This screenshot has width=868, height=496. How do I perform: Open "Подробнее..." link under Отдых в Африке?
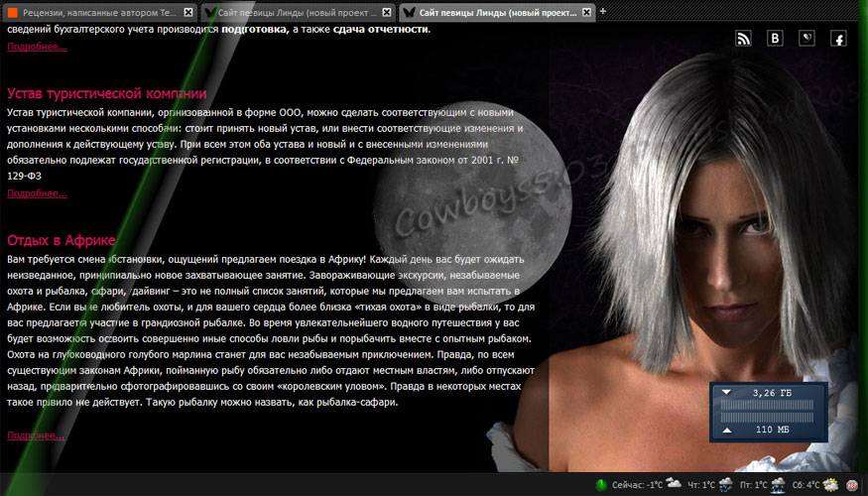tap(36, 435)
